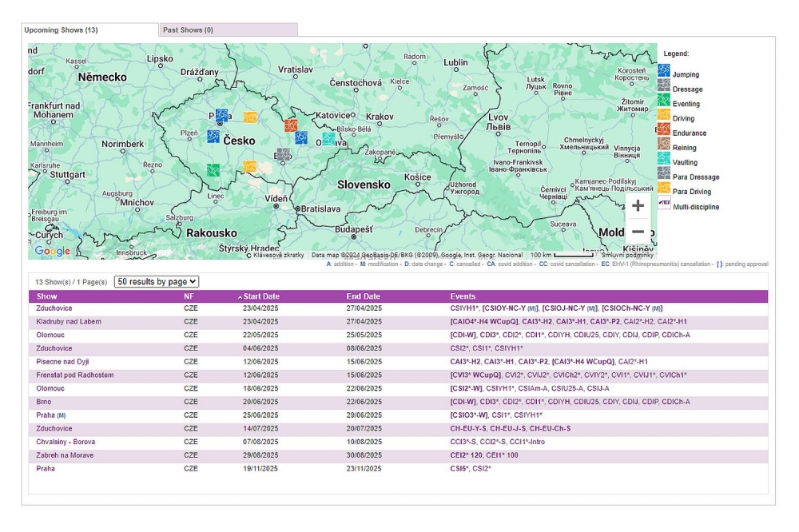
Task: Open Olomouc show starting 22/05/2025
Action: [x=50, y=335]
